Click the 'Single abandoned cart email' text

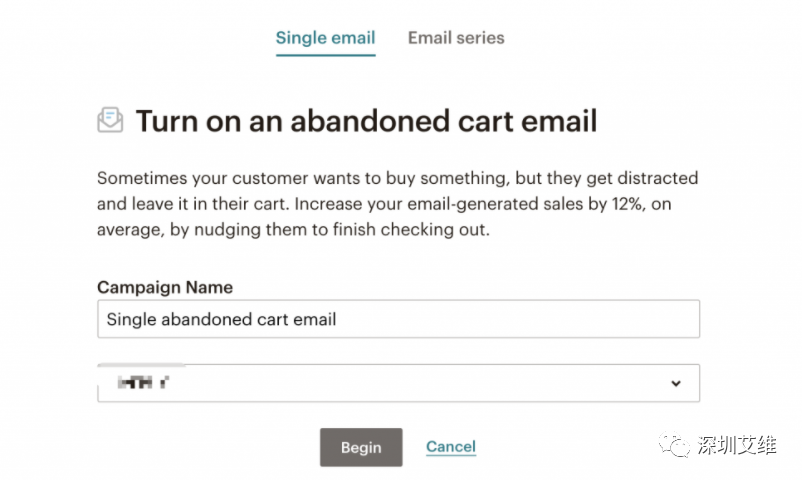coord(221,320)
